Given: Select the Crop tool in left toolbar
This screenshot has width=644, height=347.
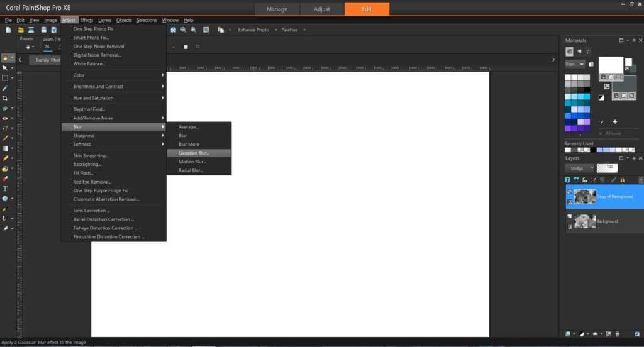Looking at the screenshot, I should (5, 98).
